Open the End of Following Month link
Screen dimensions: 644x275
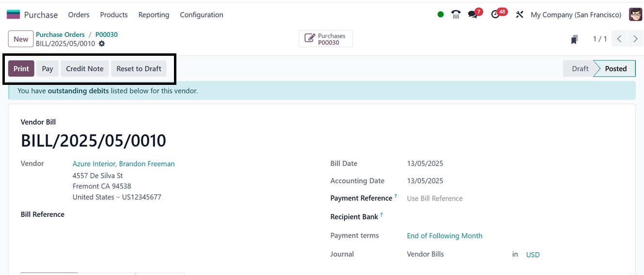(x=444, y=236)
